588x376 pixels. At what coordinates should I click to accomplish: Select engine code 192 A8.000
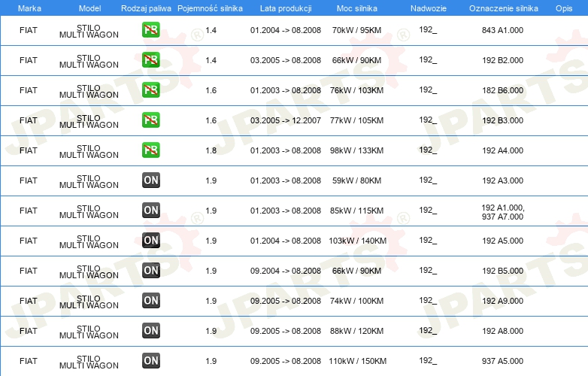tap(502, 331)
